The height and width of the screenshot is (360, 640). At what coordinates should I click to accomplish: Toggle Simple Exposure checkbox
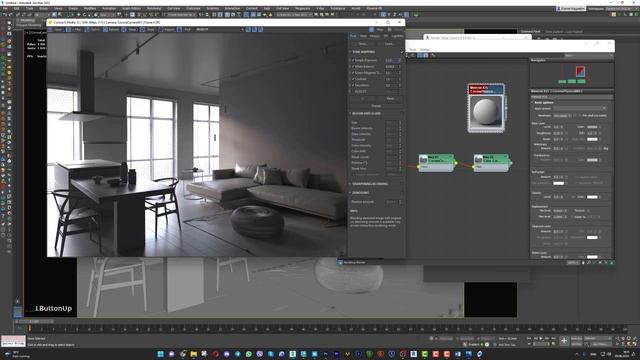[x=353, y=60]
